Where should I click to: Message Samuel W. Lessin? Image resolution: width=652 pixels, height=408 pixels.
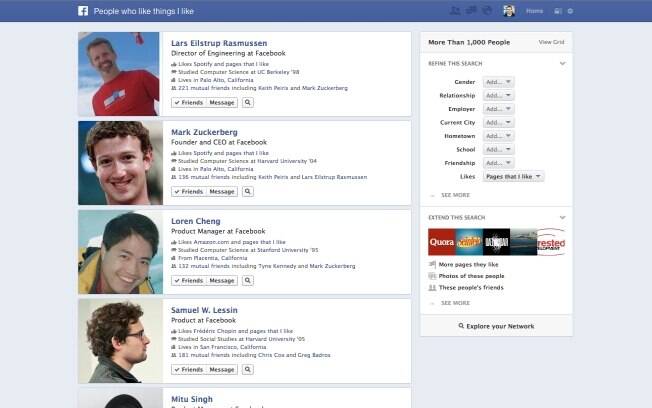tap(222, 370)
